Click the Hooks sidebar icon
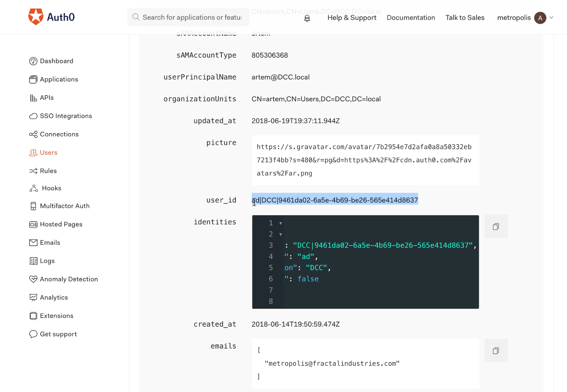 (33, 188)
